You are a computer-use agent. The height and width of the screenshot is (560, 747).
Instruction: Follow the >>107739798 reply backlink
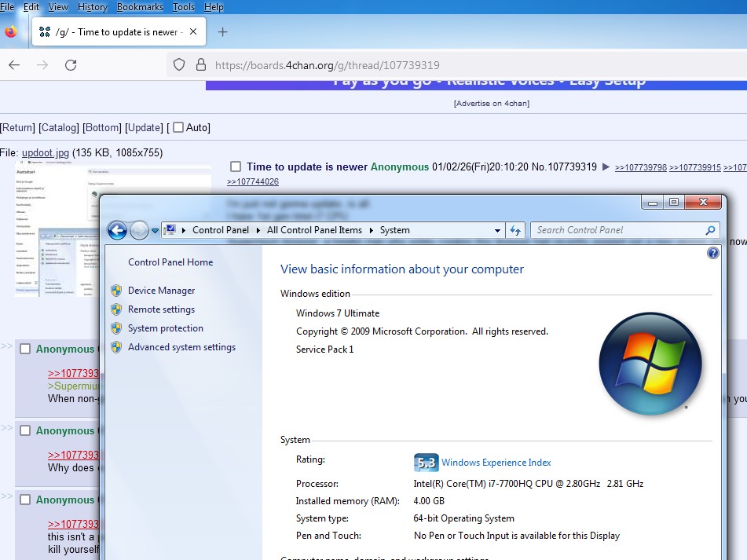point(641,167)
